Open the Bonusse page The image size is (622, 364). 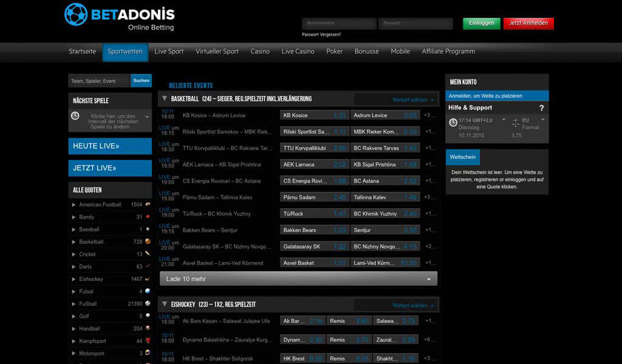click(x=366, y=52)
